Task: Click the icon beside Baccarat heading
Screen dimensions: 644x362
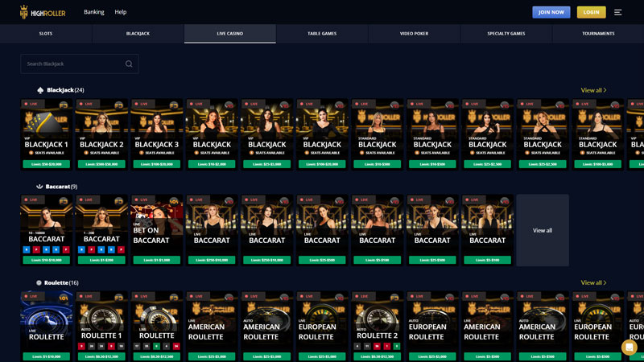Action: point(39,187)
